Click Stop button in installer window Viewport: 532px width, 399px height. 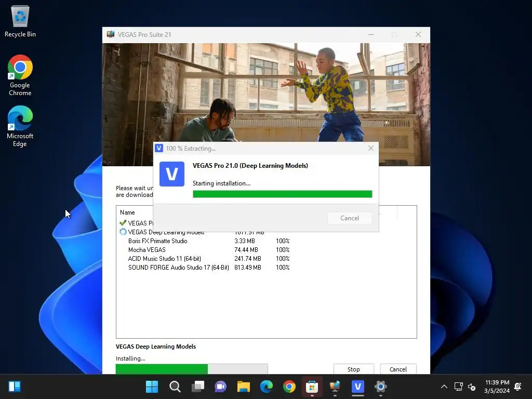pos(353,369)
